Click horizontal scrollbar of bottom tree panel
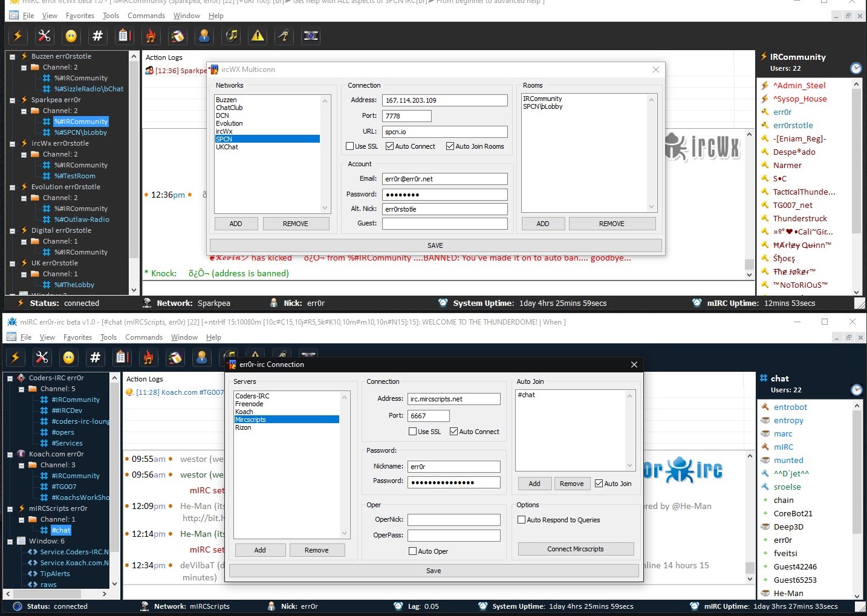Screen dimensions: 867x616 click(x=57, y=594)
